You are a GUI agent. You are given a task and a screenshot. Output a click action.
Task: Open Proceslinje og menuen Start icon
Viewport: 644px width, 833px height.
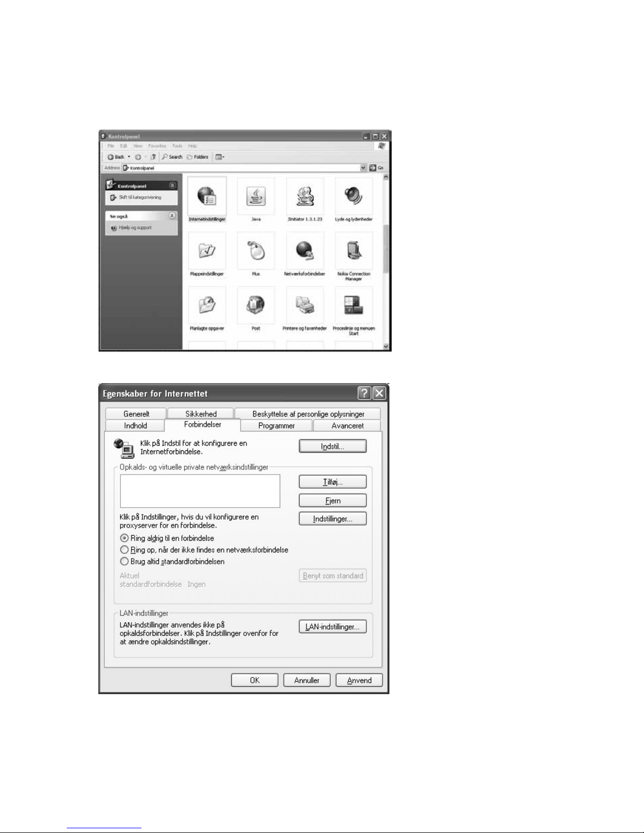[354, 311]
